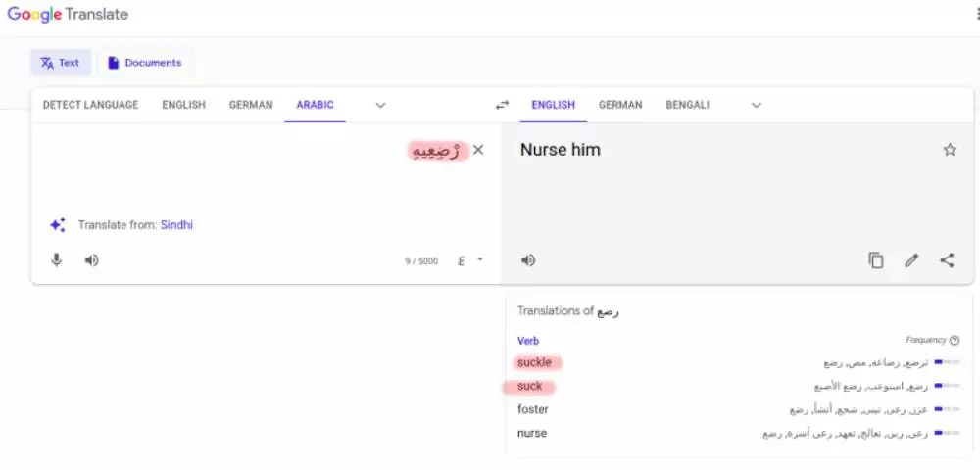Select Detect Language source tab

click(x=90, y=105)
